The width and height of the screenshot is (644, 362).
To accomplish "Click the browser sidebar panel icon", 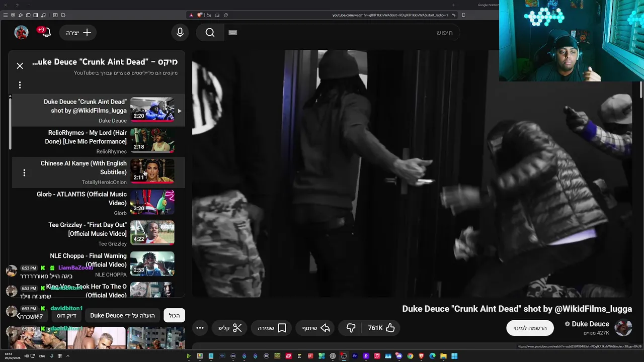I will coord(36,15).
